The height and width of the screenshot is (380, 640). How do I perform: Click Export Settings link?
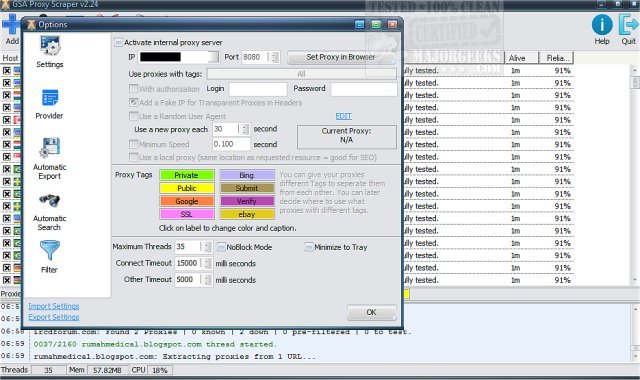53,317
